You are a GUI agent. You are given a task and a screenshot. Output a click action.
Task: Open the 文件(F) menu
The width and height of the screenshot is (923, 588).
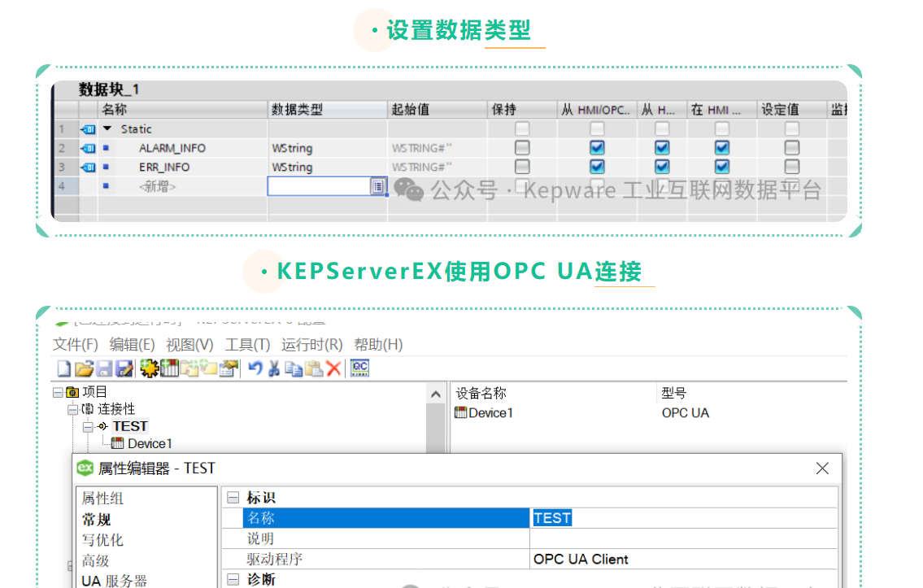(76, 345)
